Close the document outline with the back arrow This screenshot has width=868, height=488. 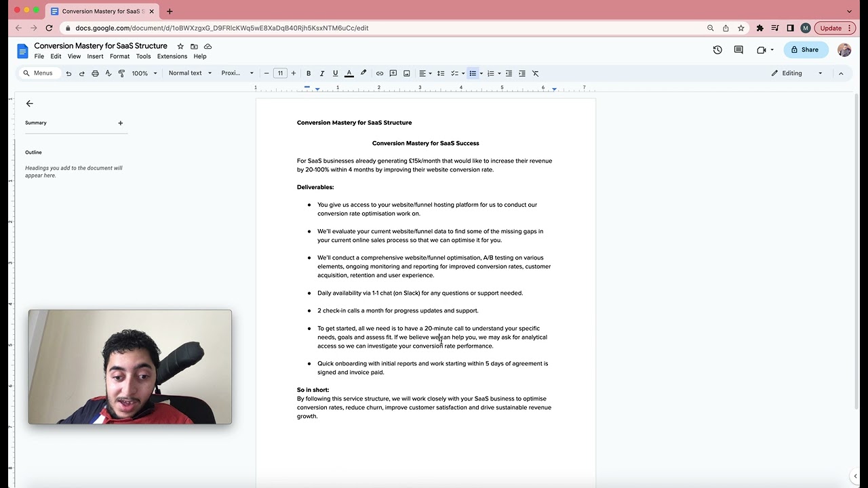pos(29,104)
